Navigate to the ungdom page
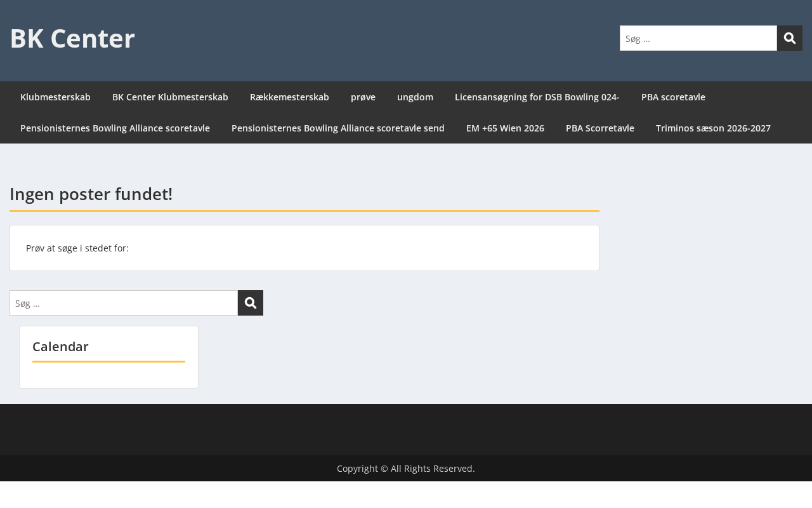The width and height of the screenshot is (812, 508). tap(415, 97)
